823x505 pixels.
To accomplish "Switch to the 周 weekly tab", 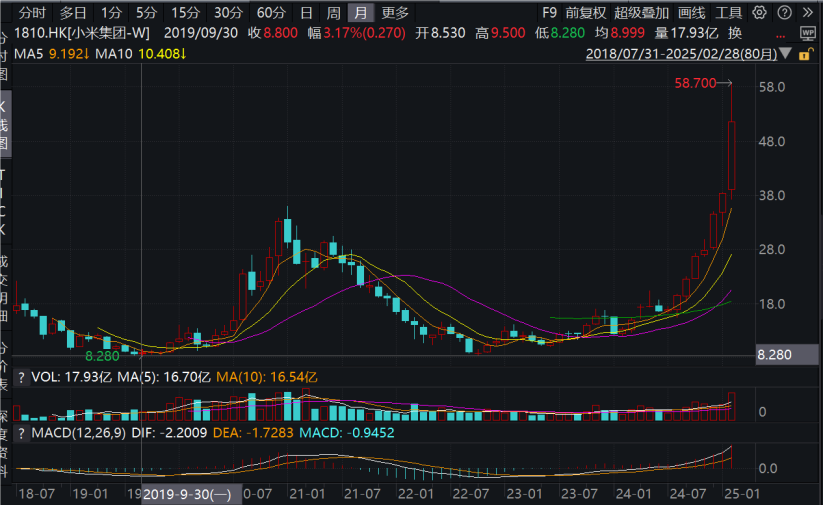I will point(333,12).
